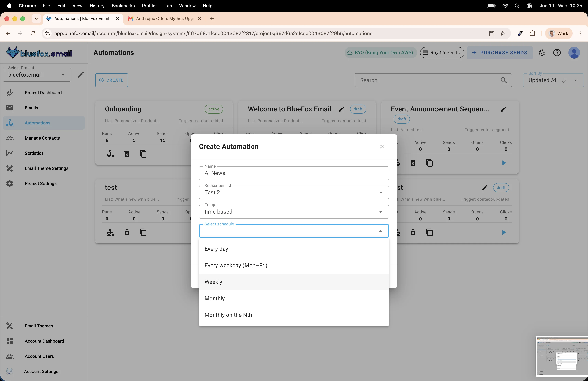
Task: Delete the Onboarding automation
Action: pyautogui.click(x=127, y=154)
